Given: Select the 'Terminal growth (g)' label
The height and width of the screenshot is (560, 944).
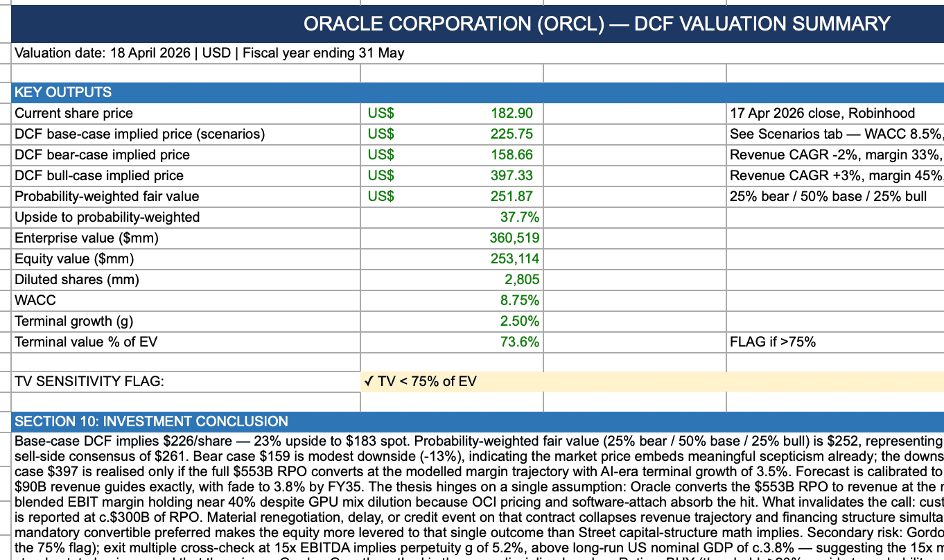Looking at the screenshot, I should tap(74, 321).
